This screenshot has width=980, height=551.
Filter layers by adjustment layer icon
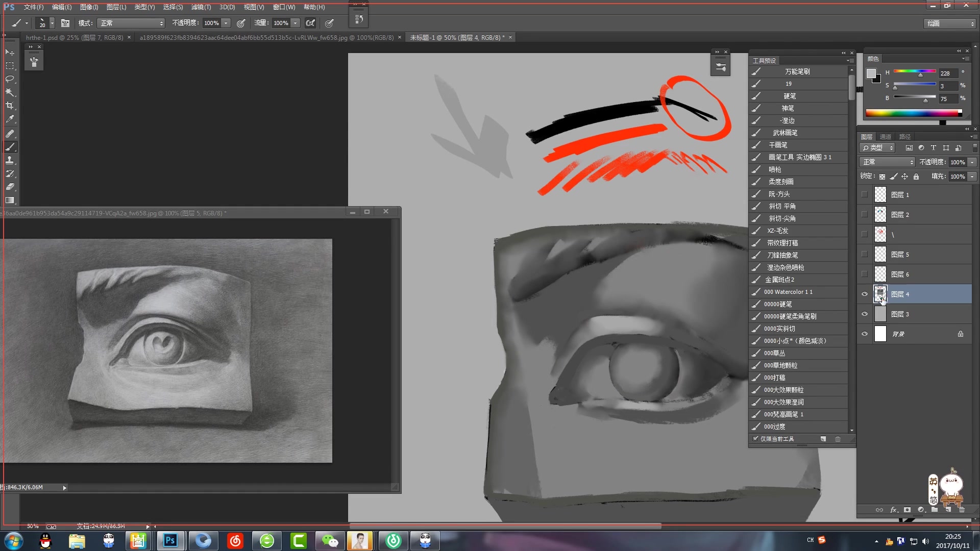(921, 148)
